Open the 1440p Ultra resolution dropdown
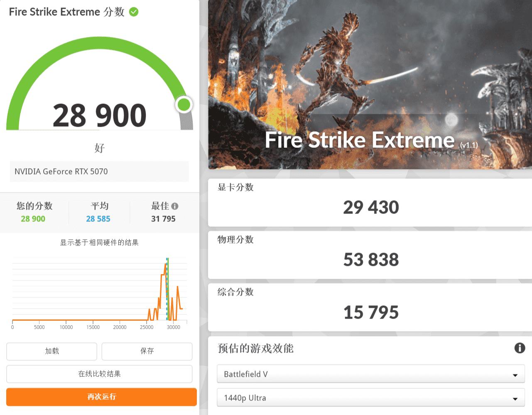Screen dimensions: 532x415 [371, 398]
